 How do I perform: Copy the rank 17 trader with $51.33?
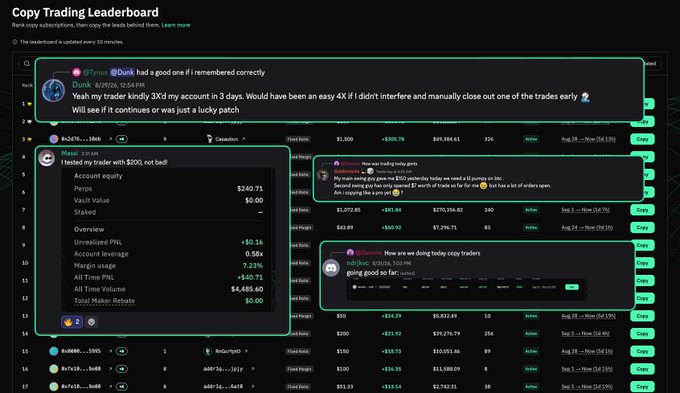point(642,386)
